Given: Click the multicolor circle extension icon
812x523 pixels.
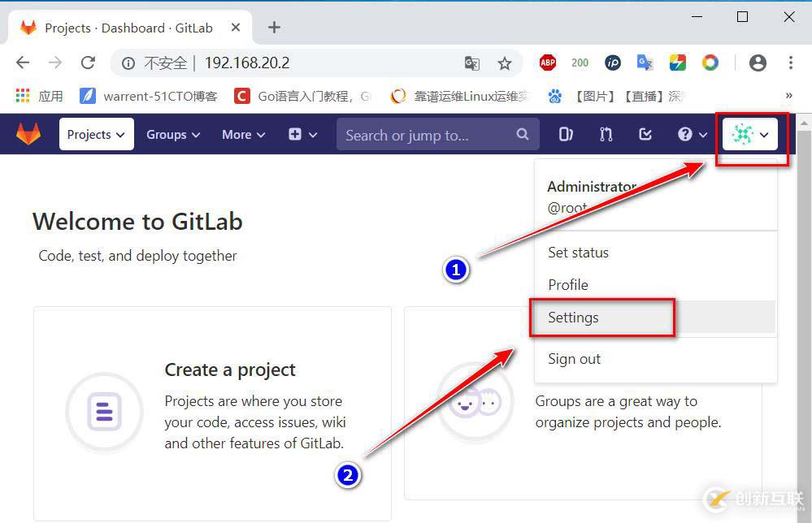Looking at the screenshot, I should click(x=710, y=63).
